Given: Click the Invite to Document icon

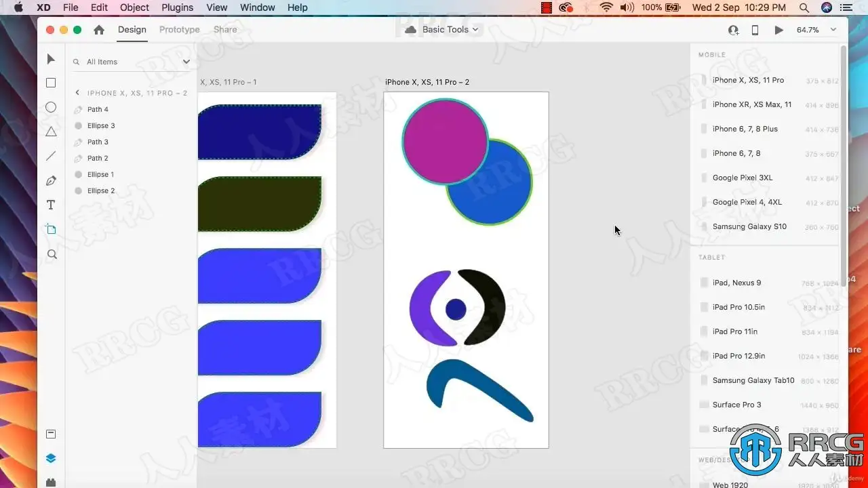Looking at the screenshot, I should pyautogui.click(x=733, y=30).
